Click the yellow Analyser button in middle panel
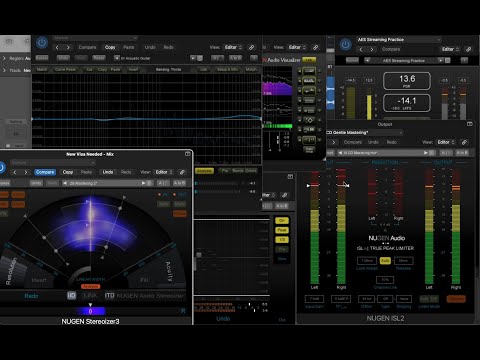480x360 pixels. [204, 171]
